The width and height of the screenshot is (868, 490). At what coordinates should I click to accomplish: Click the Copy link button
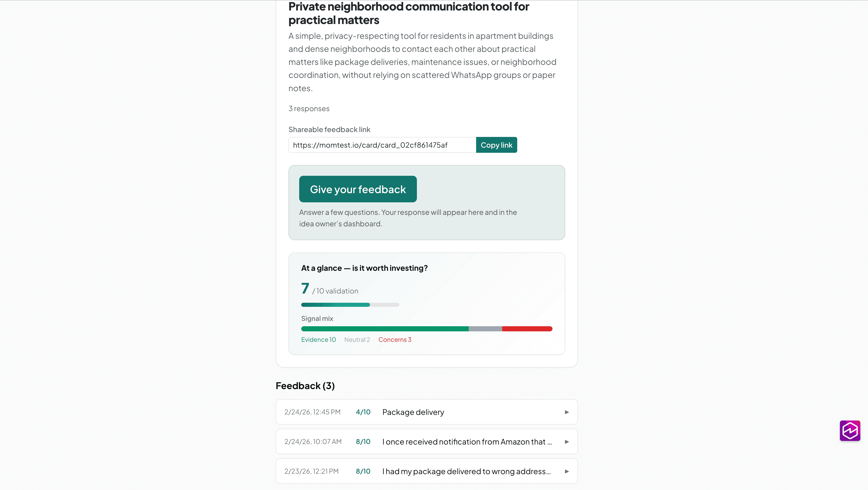(x=496, y=145)
